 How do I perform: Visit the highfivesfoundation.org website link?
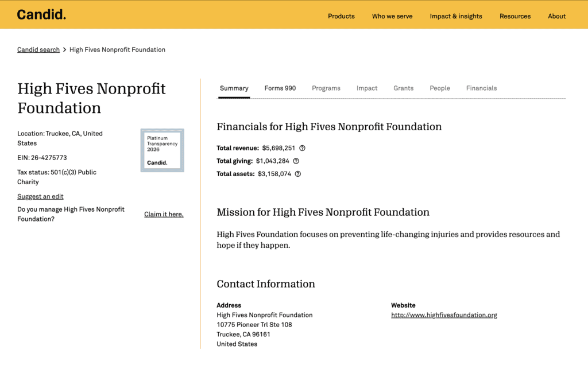tap(444, 315)
